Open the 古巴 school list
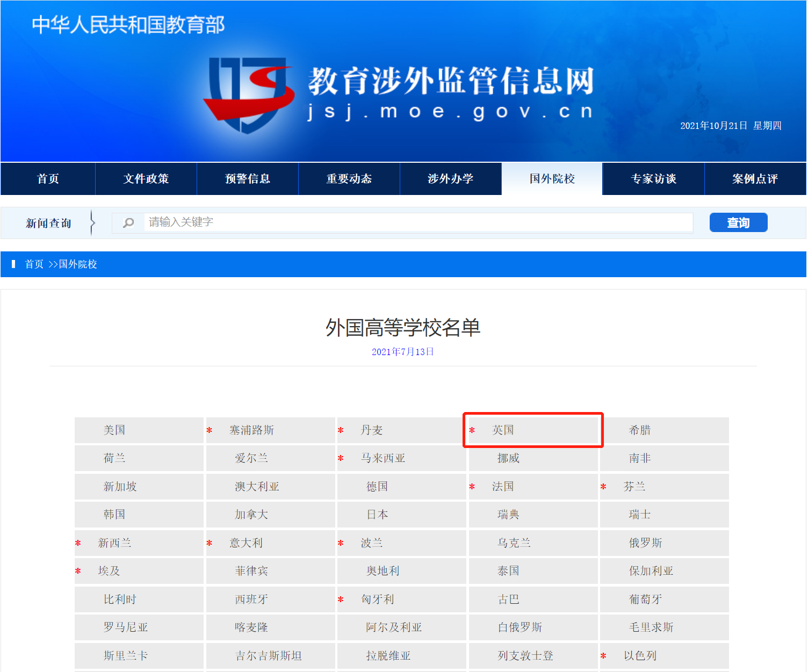808x672 pixels. pyautogui.click(x=509, y=599)
